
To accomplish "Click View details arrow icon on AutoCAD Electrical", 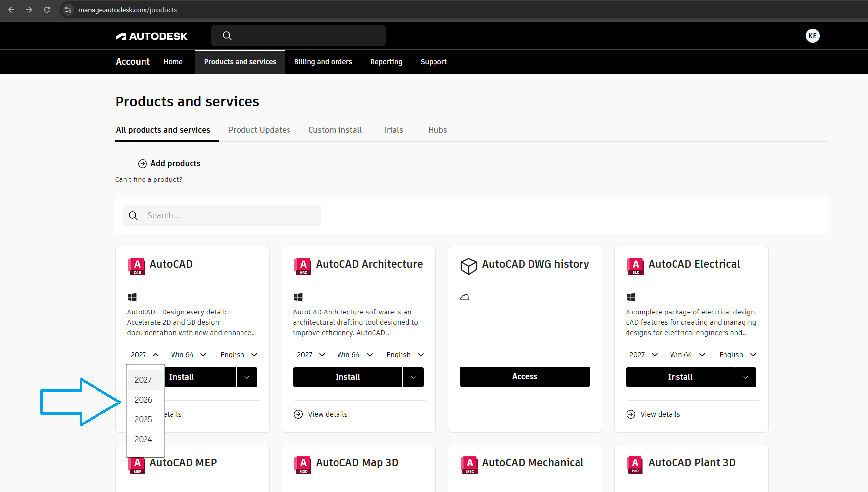I will pyautogui.click(x=631, y=414).
